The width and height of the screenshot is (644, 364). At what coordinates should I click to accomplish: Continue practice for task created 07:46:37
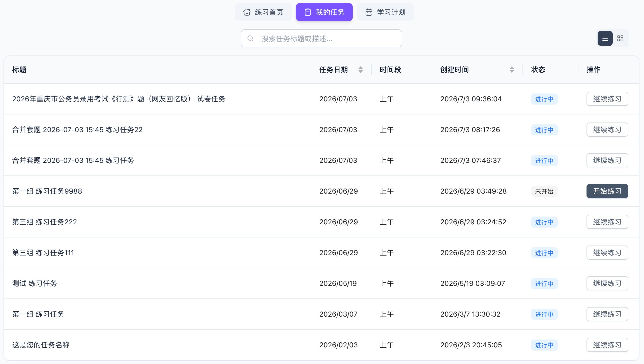click(x=607, y=160)
